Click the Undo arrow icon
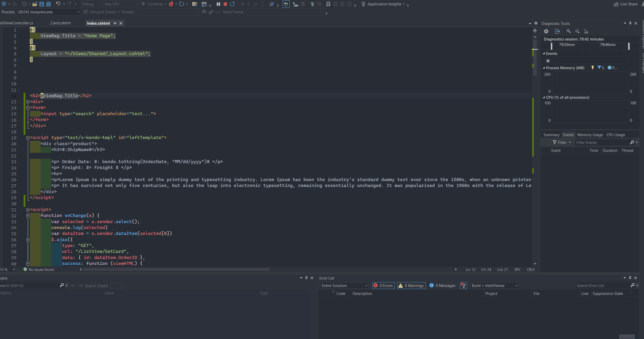 click(58, 4)
